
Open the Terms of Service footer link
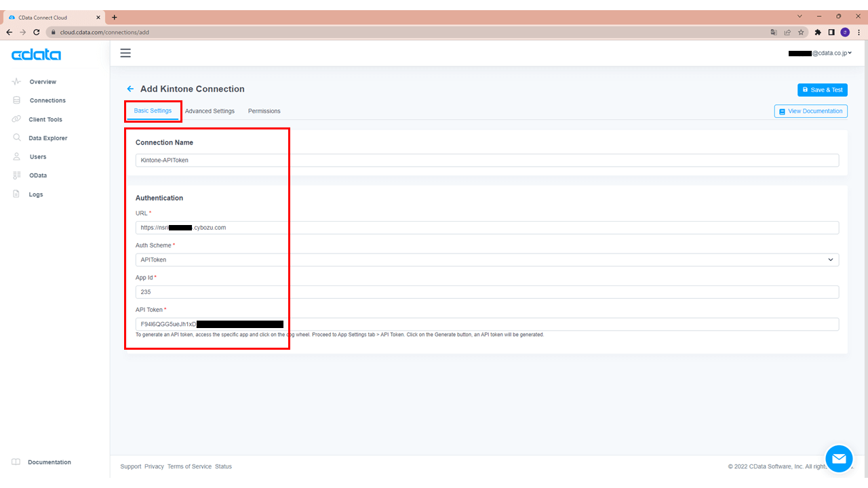click(189, 466)
